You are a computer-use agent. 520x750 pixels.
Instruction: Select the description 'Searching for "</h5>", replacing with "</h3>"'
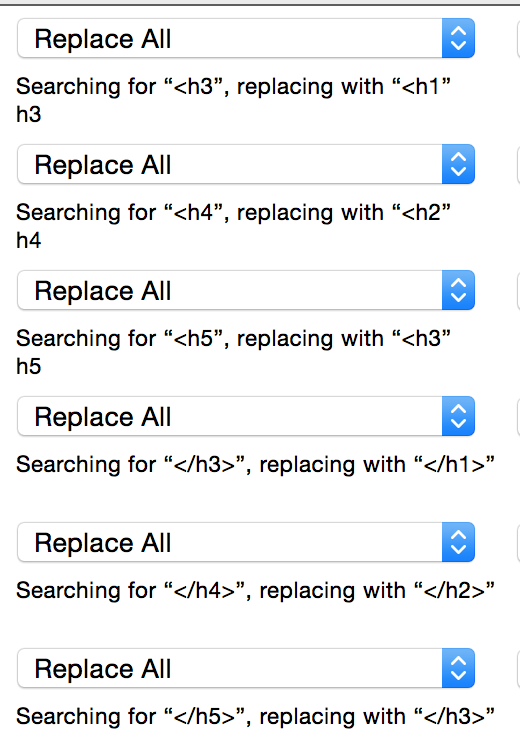(x=255, y=717)
